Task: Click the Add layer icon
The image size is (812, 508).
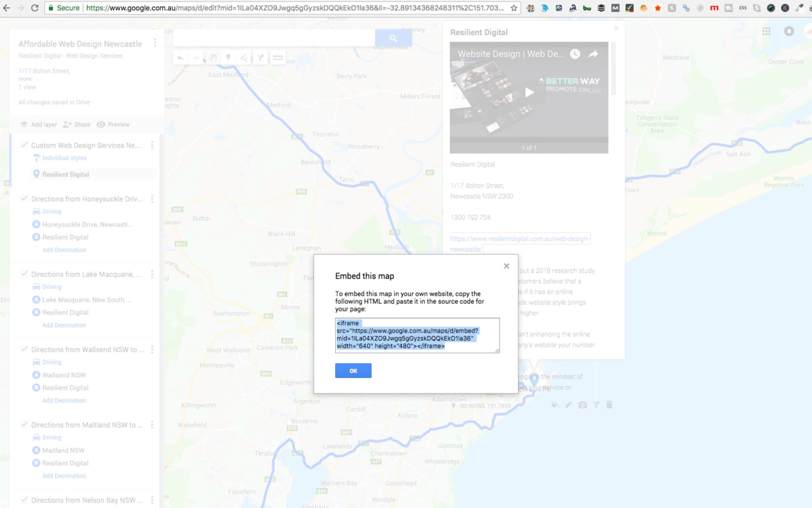Action: (24, 124)
